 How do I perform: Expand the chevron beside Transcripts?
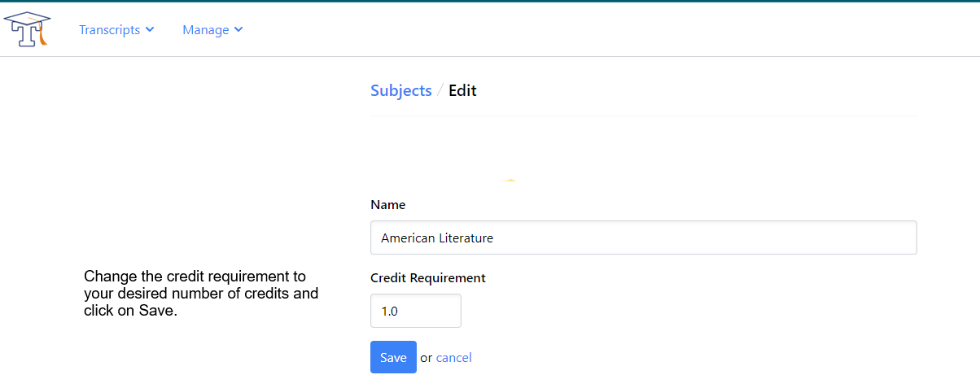tap(150, 30)
